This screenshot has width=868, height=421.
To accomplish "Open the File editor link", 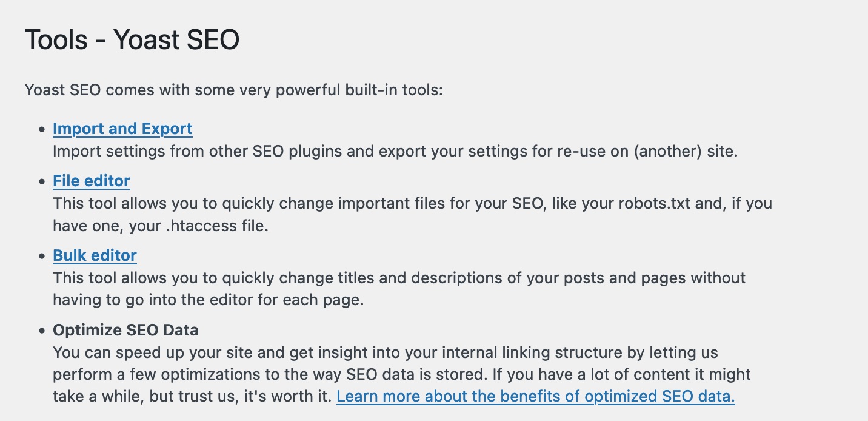I will tap(92, 181).
